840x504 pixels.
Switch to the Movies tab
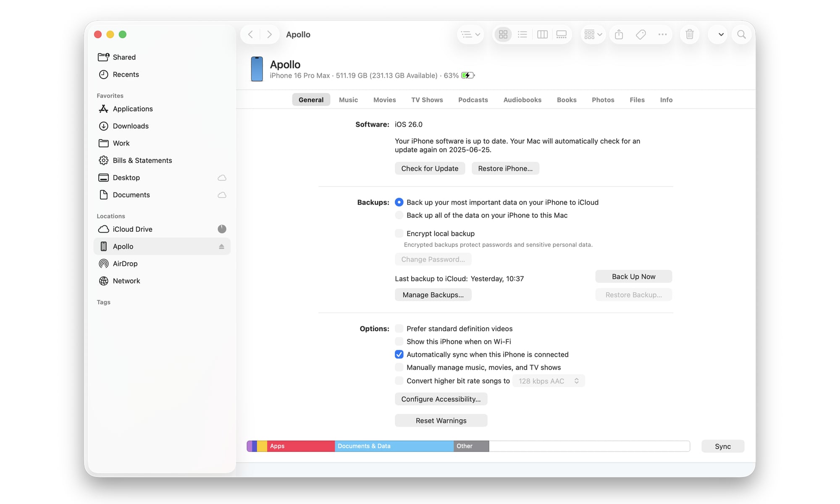[385, 100]
